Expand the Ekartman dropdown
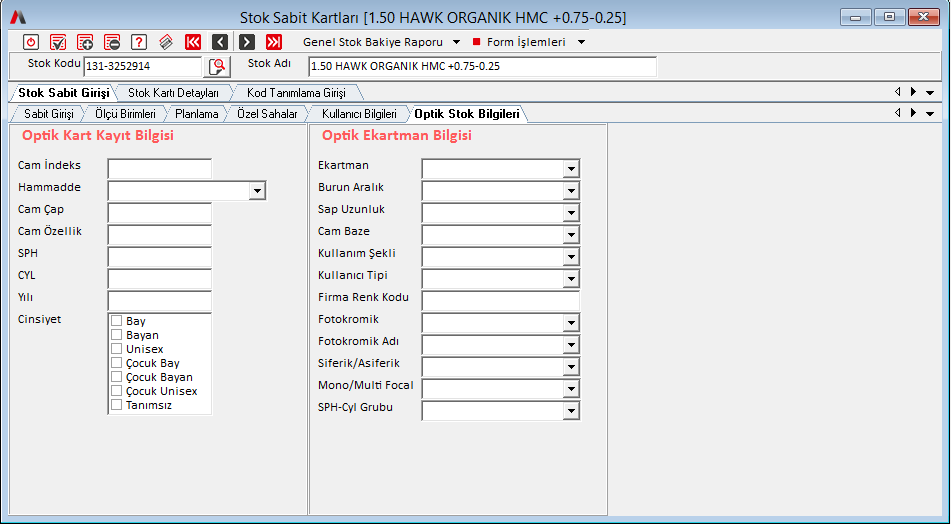The height and width of the screenshot is (524, 951). click(571, 169)
